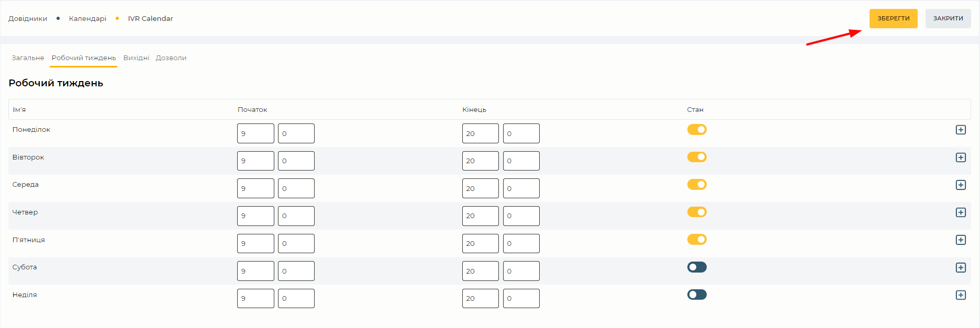Disable the Понеділок status toggle
The height and width of the screenshot is (328, 980).
point(697,129)
